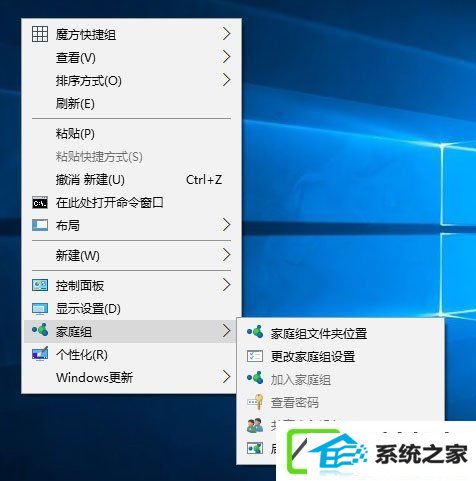476x481 pixels.
Task: Expand the Windows更新 submenu arrow
Action: tap(227, 377)
